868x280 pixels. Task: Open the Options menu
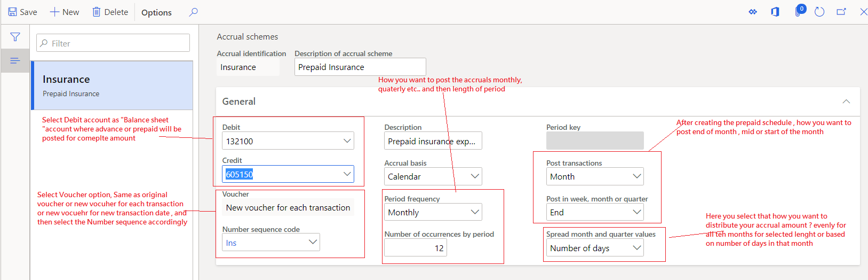click(x=156, y=12)
